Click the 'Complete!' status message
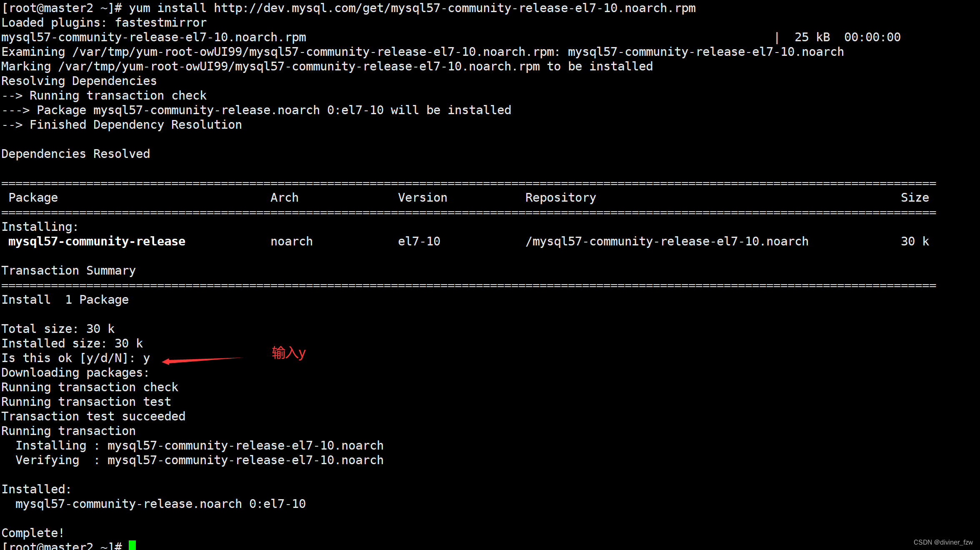This screenshot has width=980, height=550. pyautogui.click(x=32, y=532)
